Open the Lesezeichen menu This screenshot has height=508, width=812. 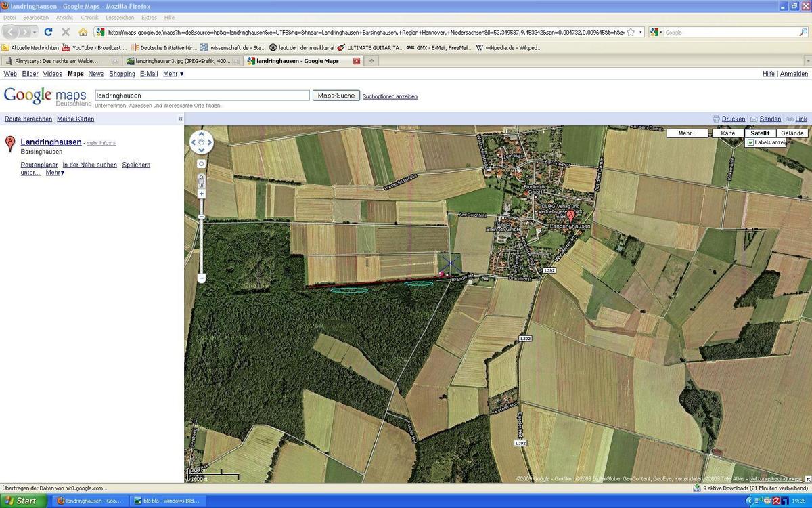click(120, 18)
